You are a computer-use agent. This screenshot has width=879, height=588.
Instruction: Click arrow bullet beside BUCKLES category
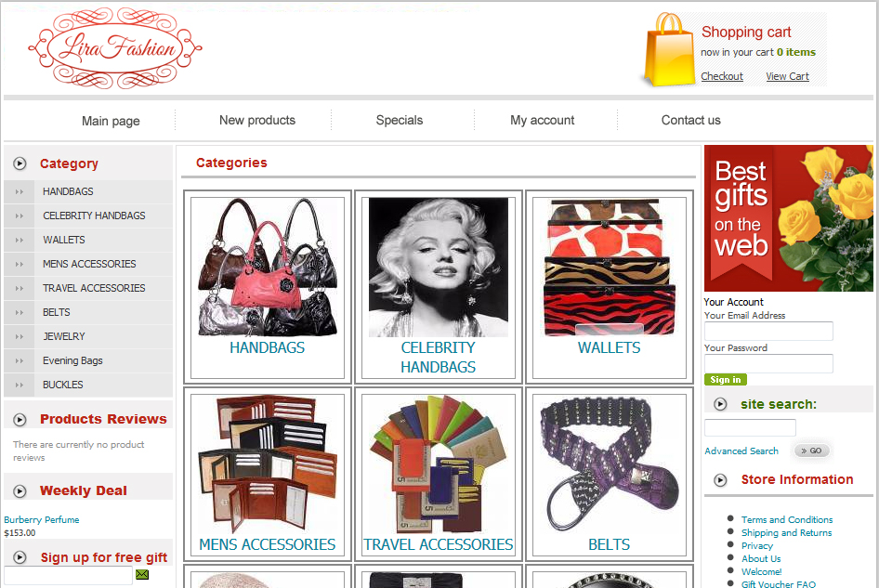tap(20, 385)
